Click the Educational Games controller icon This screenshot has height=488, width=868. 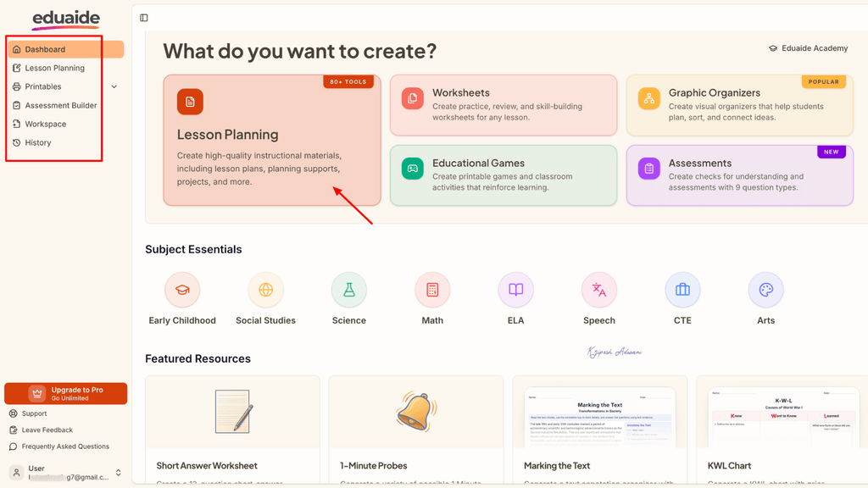pyautogui.click(x=413, y=169)
